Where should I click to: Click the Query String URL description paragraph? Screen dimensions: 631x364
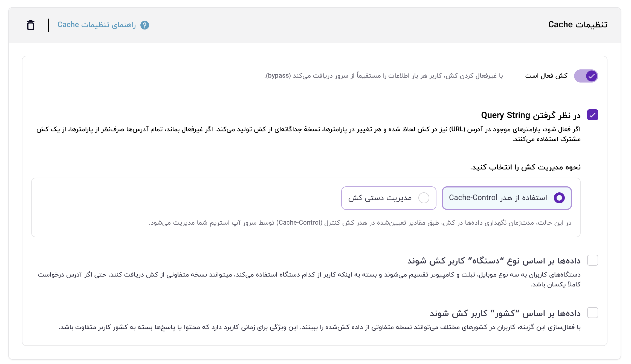pos(308,134)
